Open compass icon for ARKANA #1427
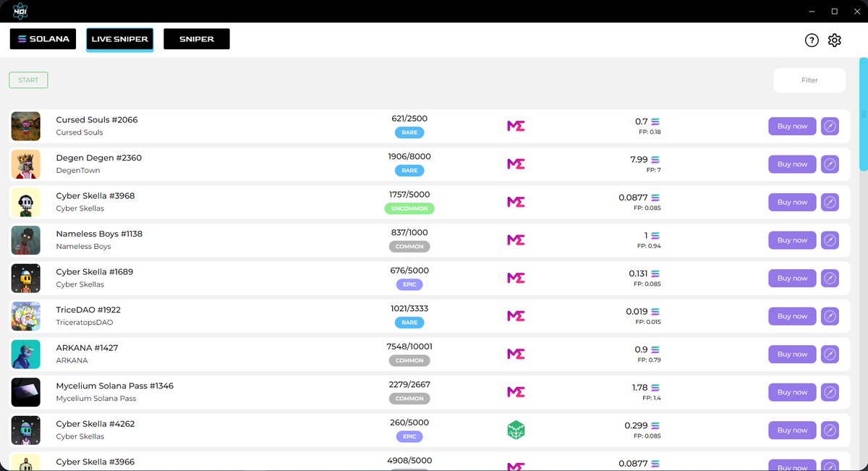Screen dimensions: 868x471 [x=830, y=354]
